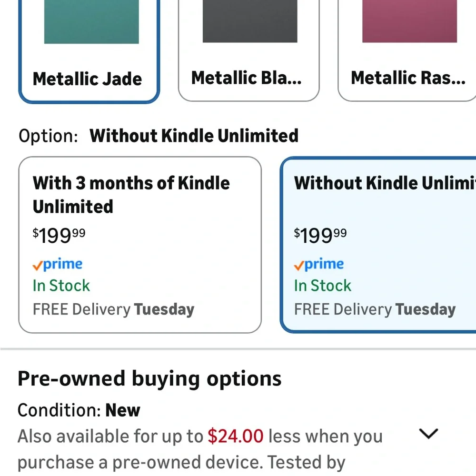Viewport: 476px width, 476px height.
Task: Choose the Metallic Jade variant card
Action: click(x=89, y=50)
